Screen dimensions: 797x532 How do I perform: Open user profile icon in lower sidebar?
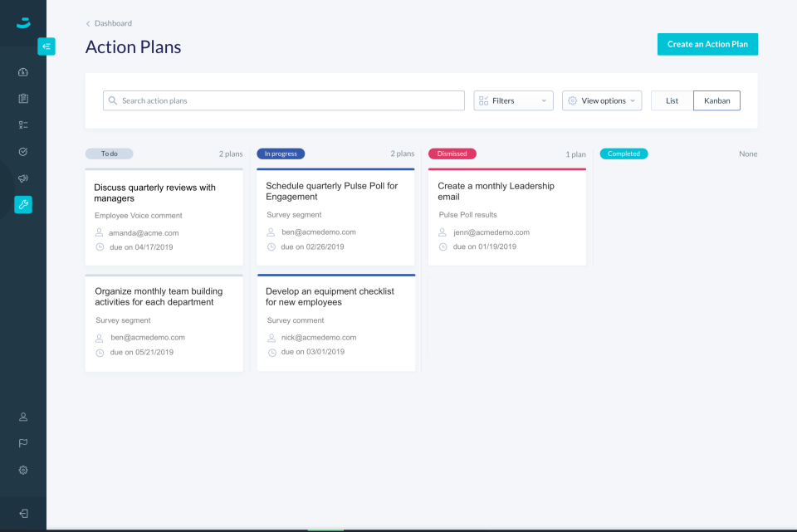23,417
